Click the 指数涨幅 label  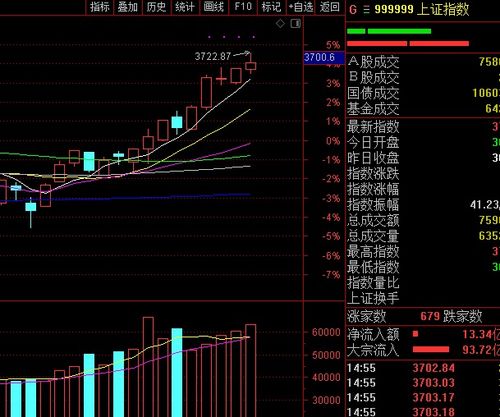pyautogui.click(x=373, y=189)
